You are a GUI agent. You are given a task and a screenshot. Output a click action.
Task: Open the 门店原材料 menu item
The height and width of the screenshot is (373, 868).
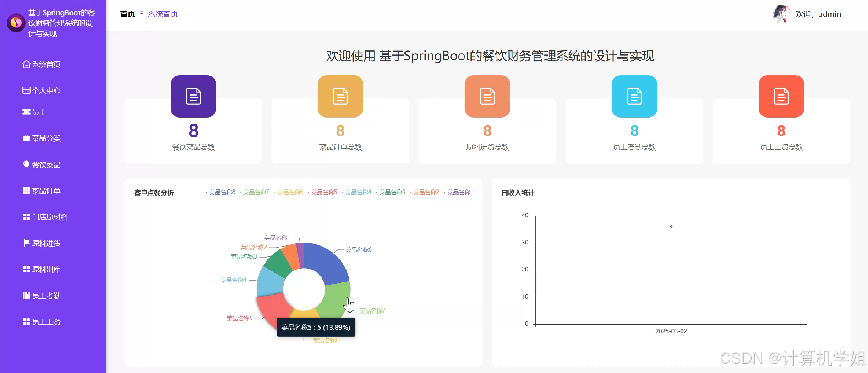pos(49,217)
